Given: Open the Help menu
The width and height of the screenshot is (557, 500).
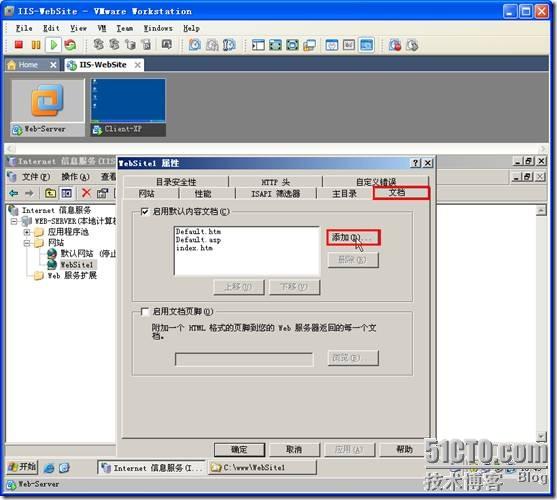Looking at the screenshot, I should [191, 28].
